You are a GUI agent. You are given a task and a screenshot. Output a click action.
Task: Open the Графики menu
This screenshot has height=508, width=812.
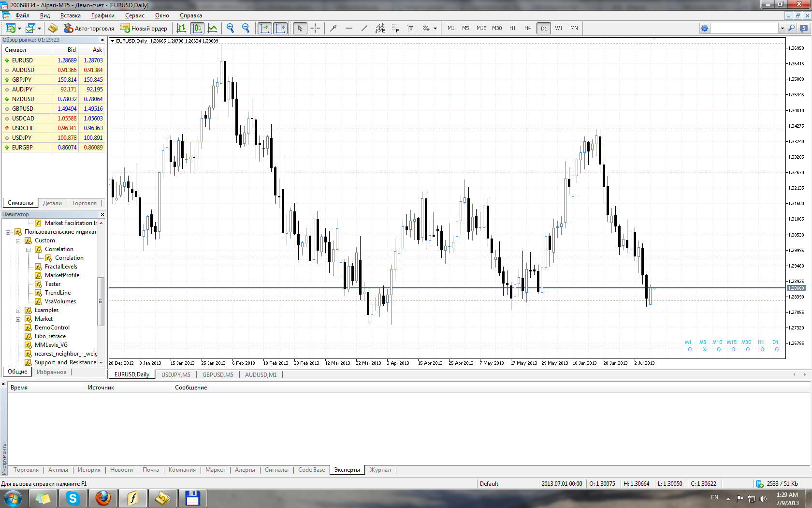(103, 15)
